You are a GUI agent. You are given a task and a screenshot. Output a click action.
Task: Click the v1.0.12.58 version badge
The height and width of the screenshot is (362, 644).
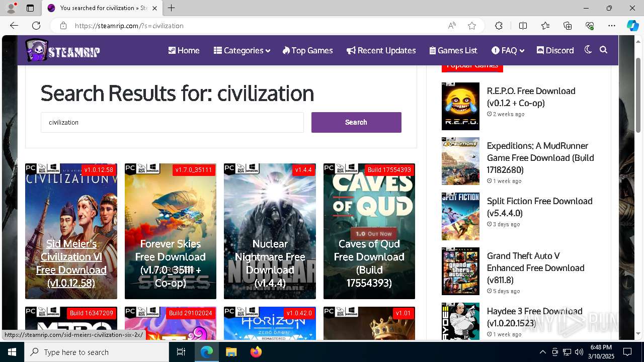pos(99,170)
